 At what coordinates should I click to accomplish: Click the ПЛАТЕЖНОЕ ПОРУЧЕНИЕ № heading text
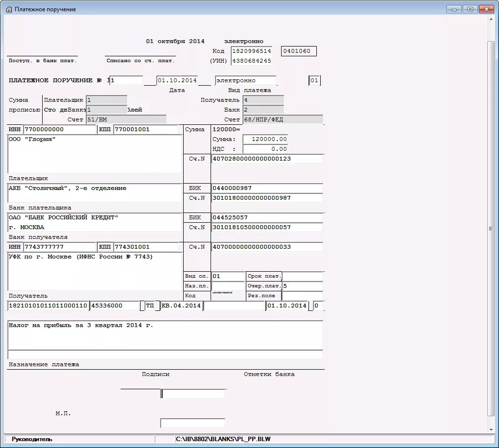55,80
